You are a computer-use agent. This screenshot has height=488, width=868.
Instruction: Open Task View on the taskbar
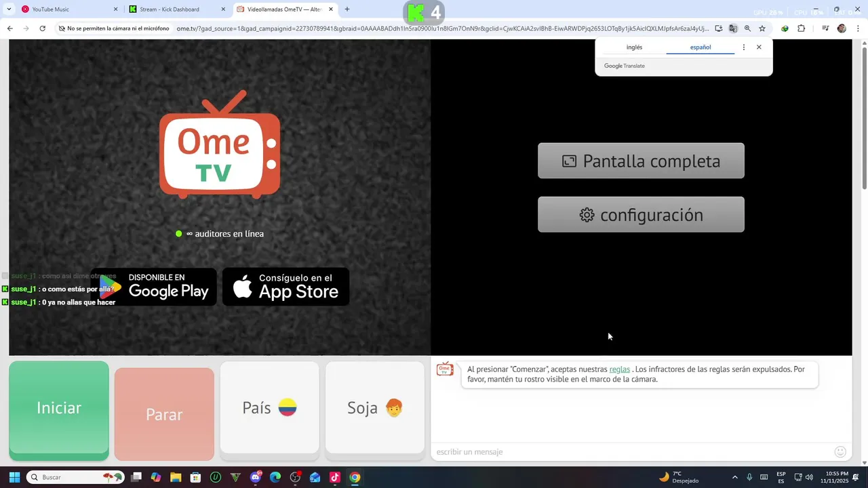point(136,477)
